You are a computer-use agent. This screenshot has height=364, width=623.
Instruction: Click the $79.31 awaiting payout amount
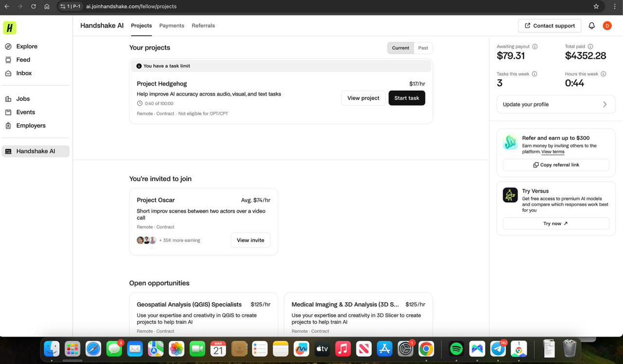(511, 56)
